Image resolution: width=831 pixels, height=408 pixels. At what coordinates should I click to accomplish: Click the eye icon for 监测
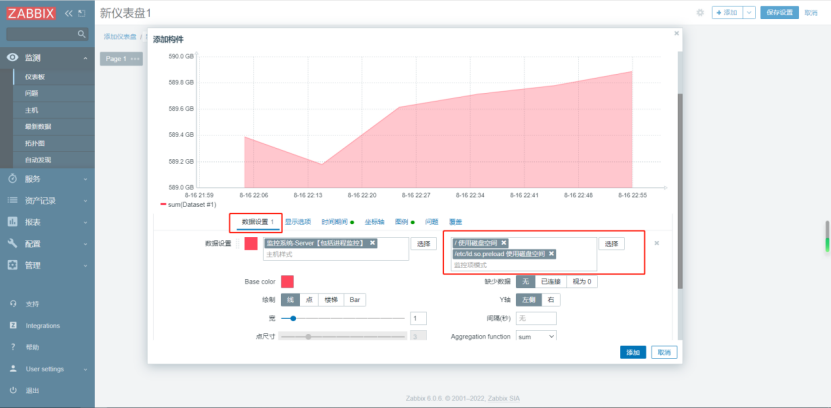click(13, 58)
